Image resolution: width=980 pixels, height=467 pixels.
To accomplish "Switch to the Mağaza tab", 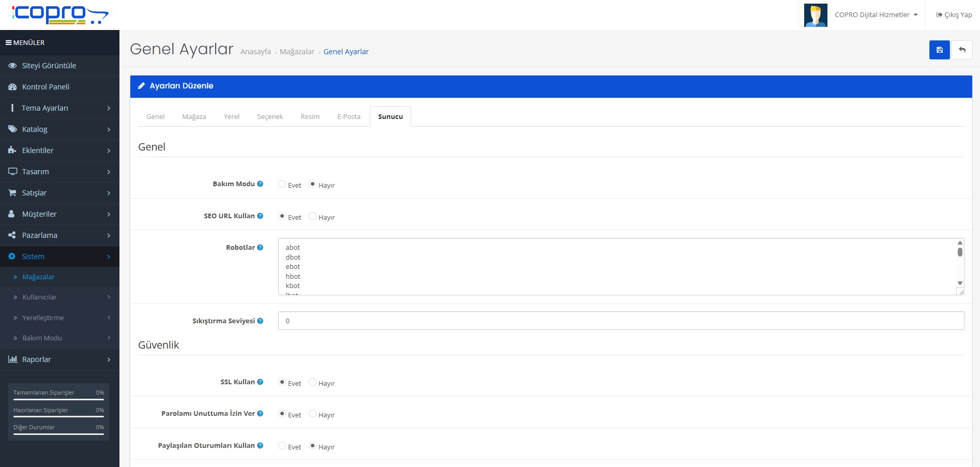I will [194, 117].
